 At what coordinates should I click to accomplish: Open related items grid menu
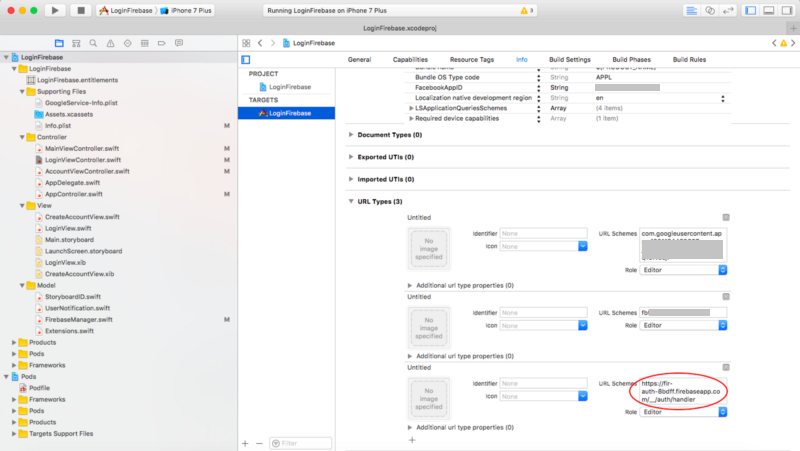246,43
